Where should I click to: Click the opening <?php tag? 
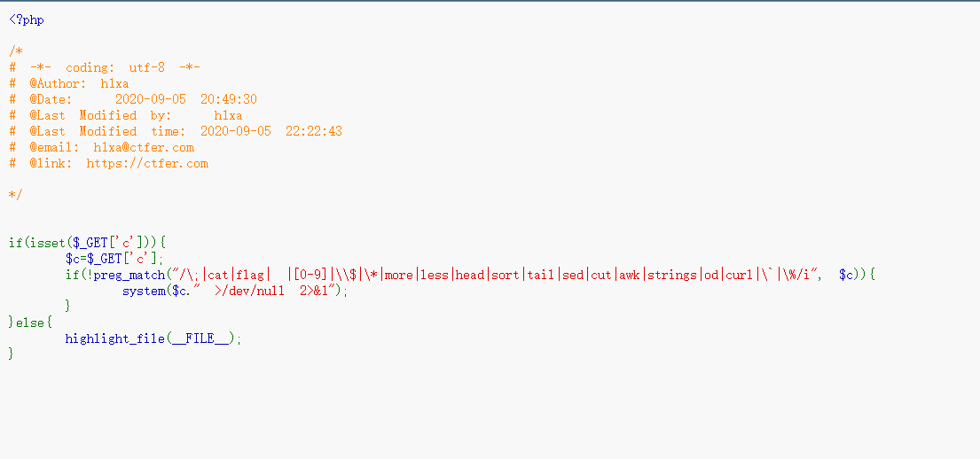tap(27, 20)
